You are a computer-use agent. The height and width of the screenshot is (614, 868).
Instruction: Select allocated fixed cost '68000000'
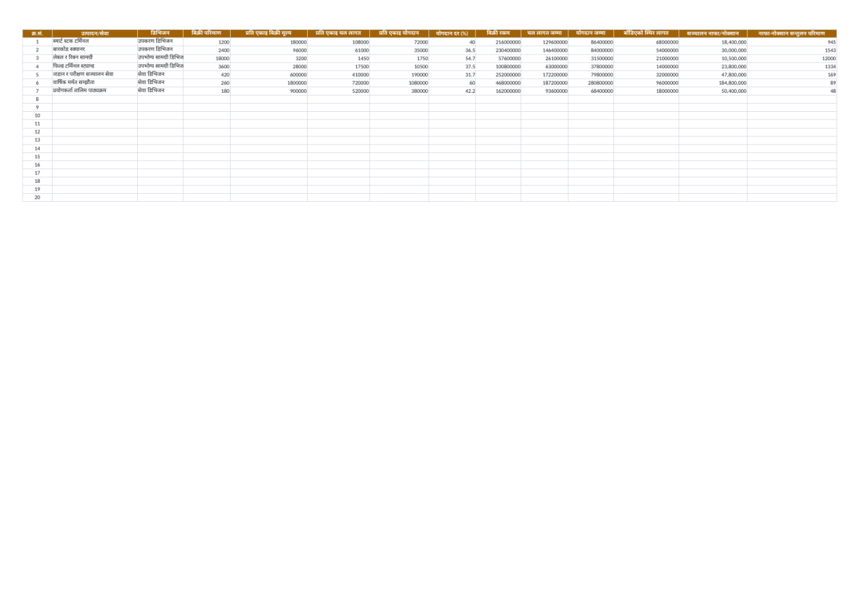646,42
